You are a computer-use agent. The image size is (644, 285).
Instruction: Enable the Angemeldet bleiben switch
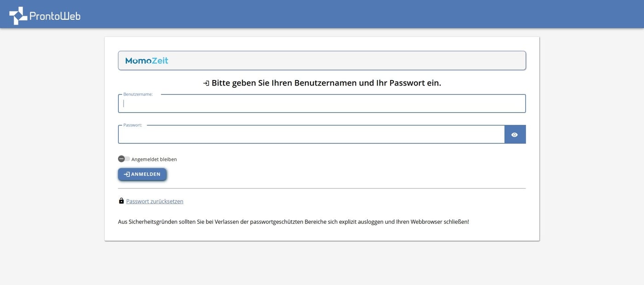124,159
